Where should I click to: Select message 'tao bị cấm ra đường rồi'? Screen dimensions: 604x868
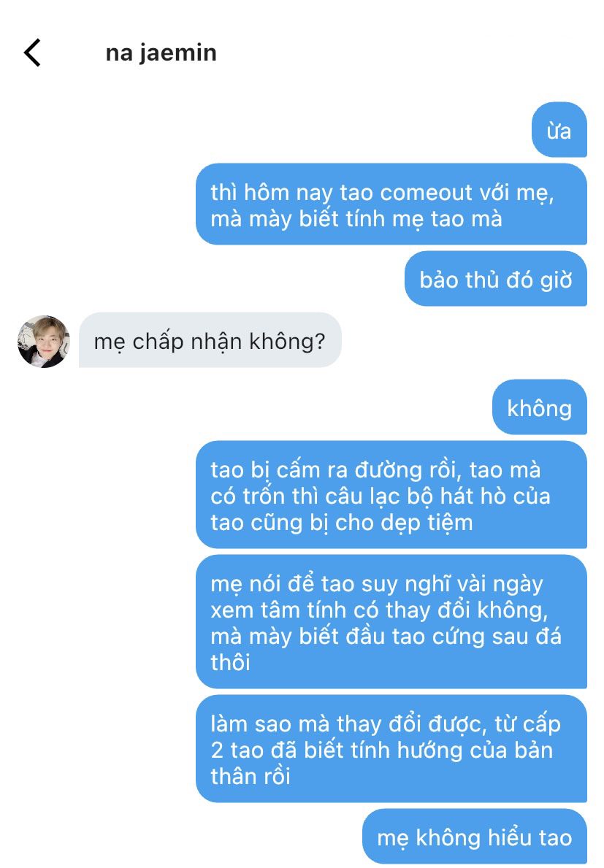coord(391,494)
